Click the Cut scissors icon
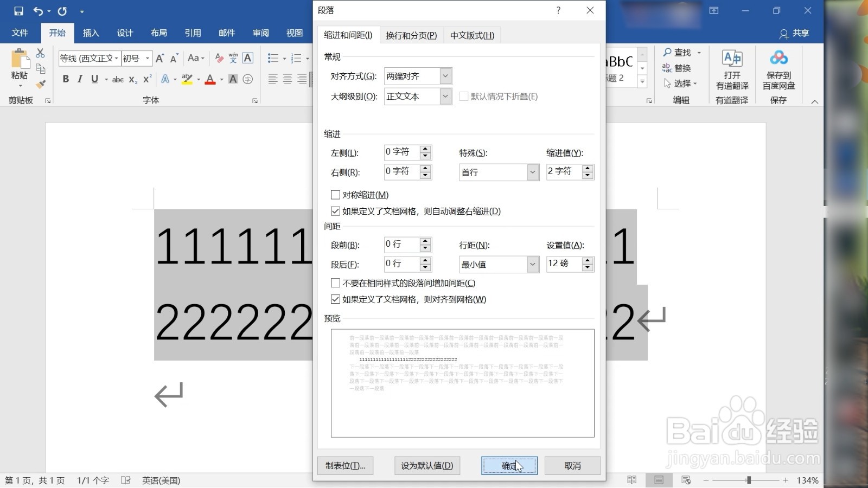The height and width of the screenshot is (488, 868). 40,53
